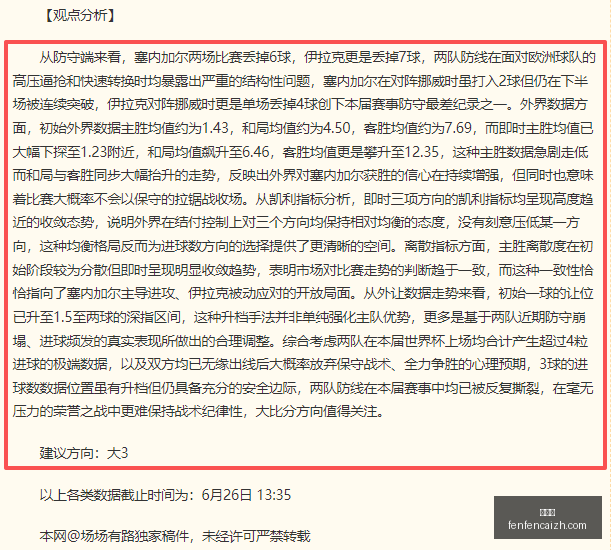This screenshot has width=613, height=550.
Task: Click the away-win value 12.35
Action: (x=421, y=152)
